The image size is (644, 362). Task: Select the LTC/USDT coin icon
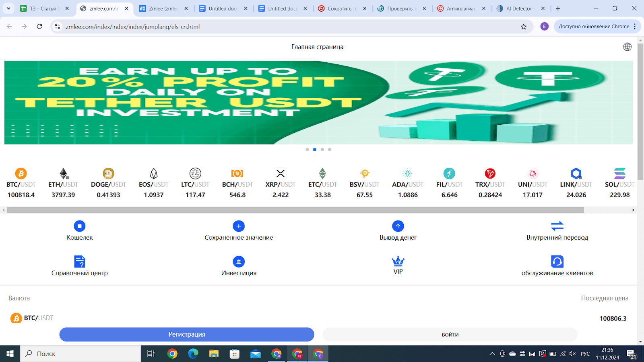[x=195, y=173]
